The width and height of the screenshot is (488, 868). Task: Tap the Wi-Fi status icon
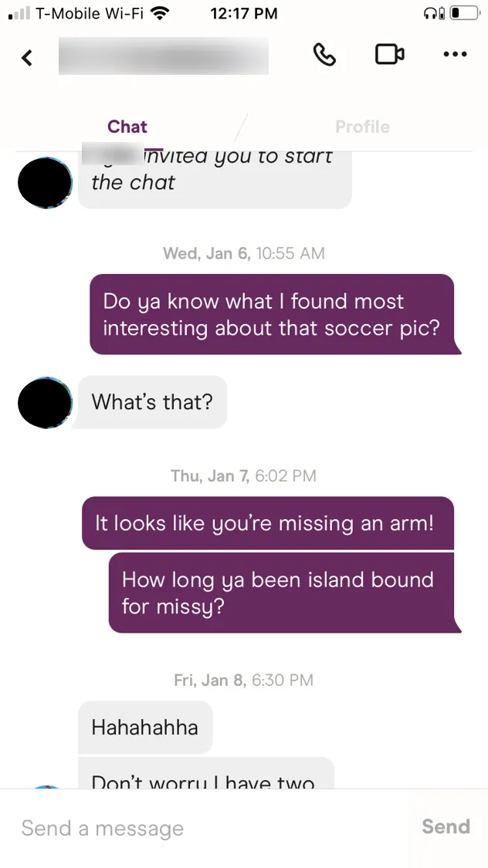[160, 13]
